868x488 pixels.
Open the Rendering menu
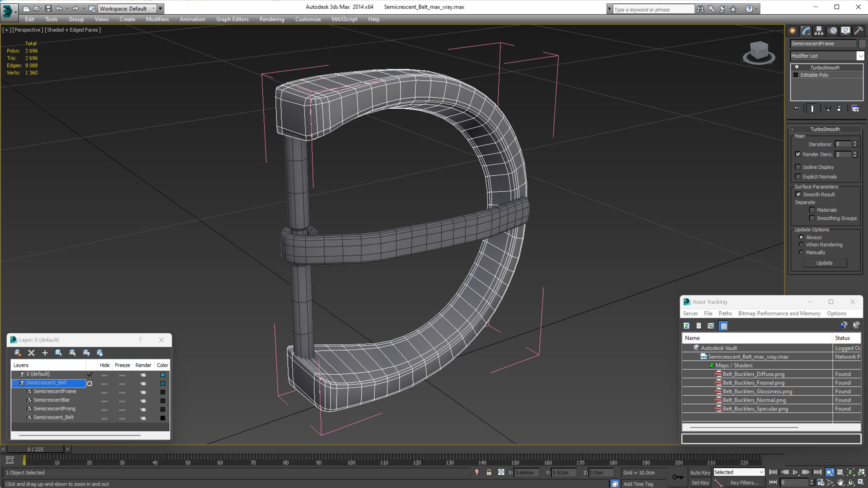point(272,19)
